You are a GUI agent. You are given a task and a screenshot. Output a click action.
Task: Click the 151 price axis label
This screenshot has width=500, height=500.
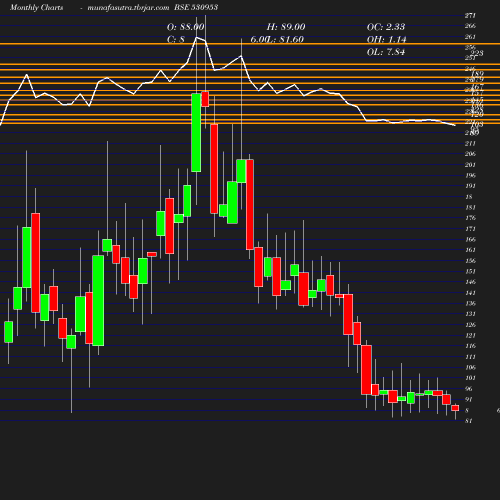pyautogui.click(x=470, y=271)
